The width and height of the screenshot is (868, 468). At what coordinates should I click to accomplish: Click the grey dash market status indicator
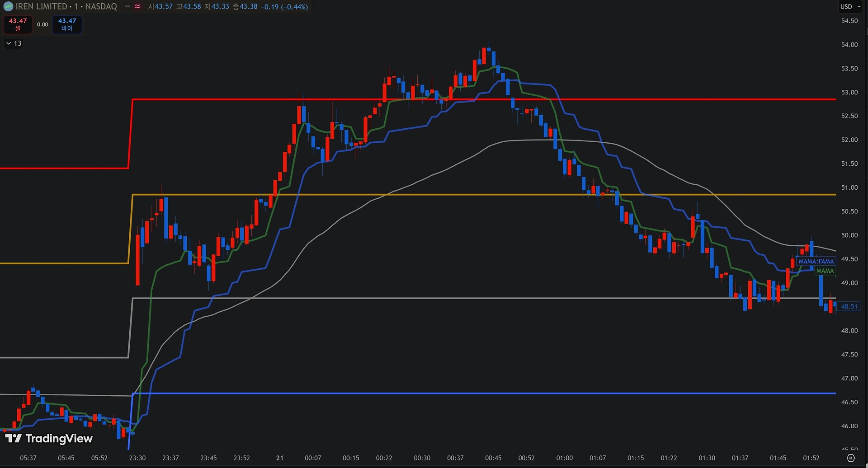(127, 7)
